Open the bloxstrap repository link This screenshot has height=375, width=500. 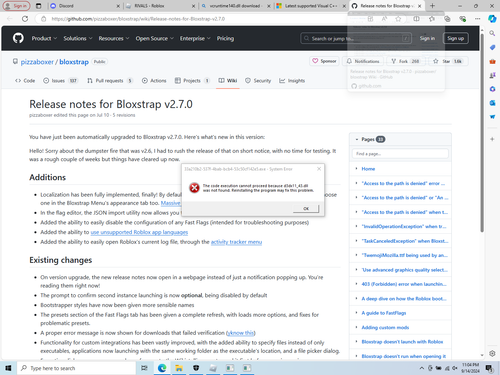point(74,62)
